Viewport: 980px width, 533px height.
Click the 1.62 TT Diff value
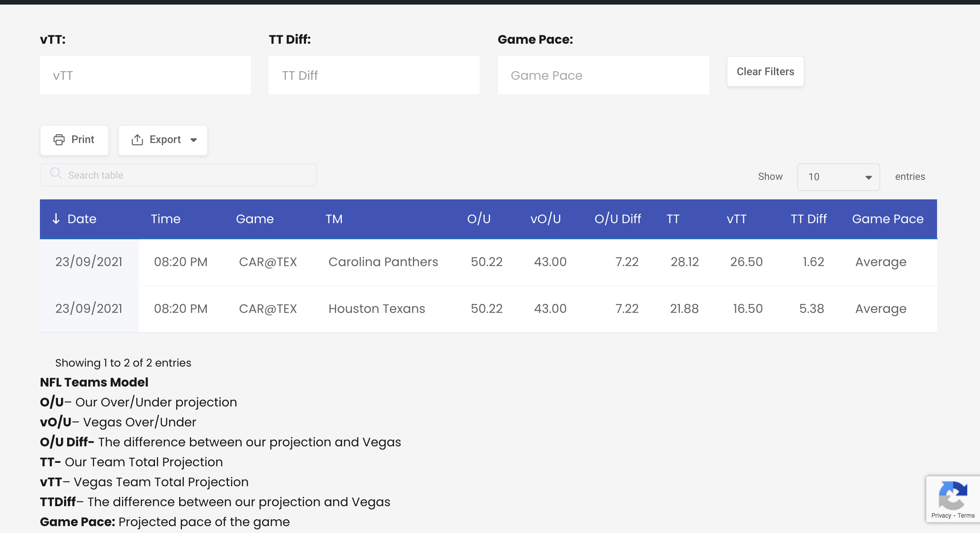click(x=813, y=262)
